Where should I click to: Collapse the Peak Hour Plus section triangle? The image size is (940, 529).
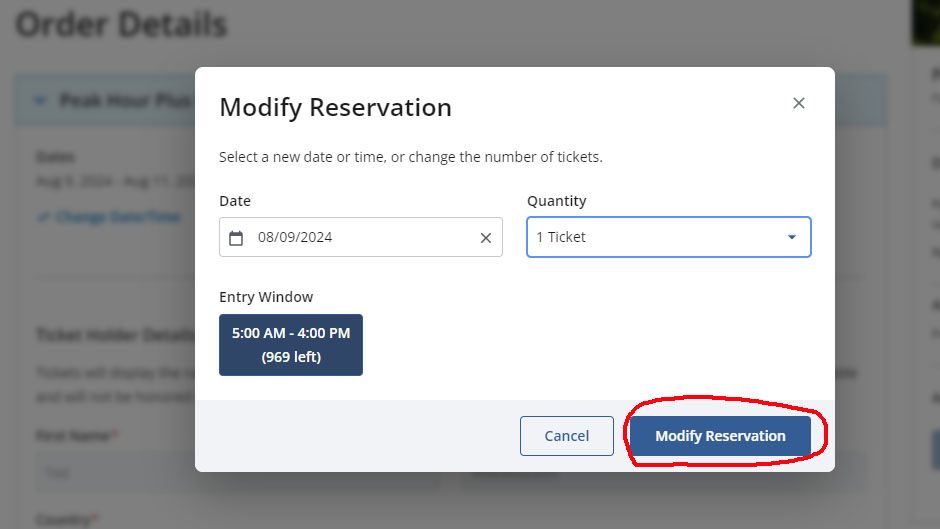40,101
